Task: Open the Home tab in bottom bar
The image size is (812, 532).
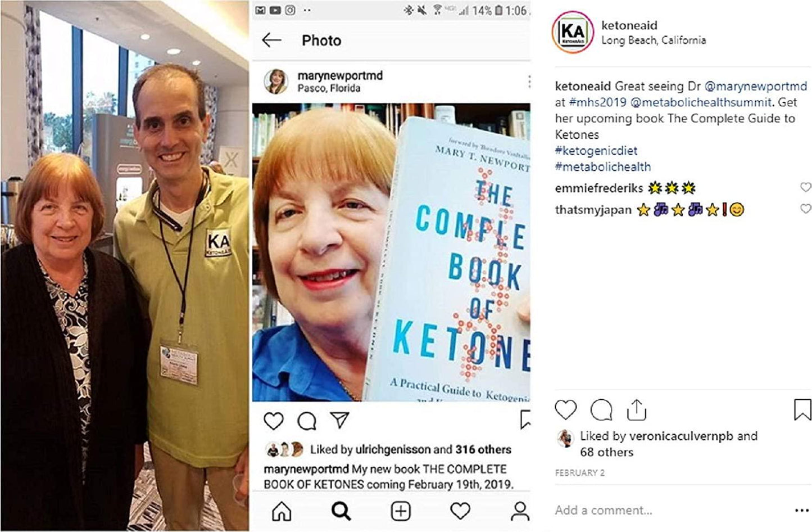Action: (x=282, y=511)
